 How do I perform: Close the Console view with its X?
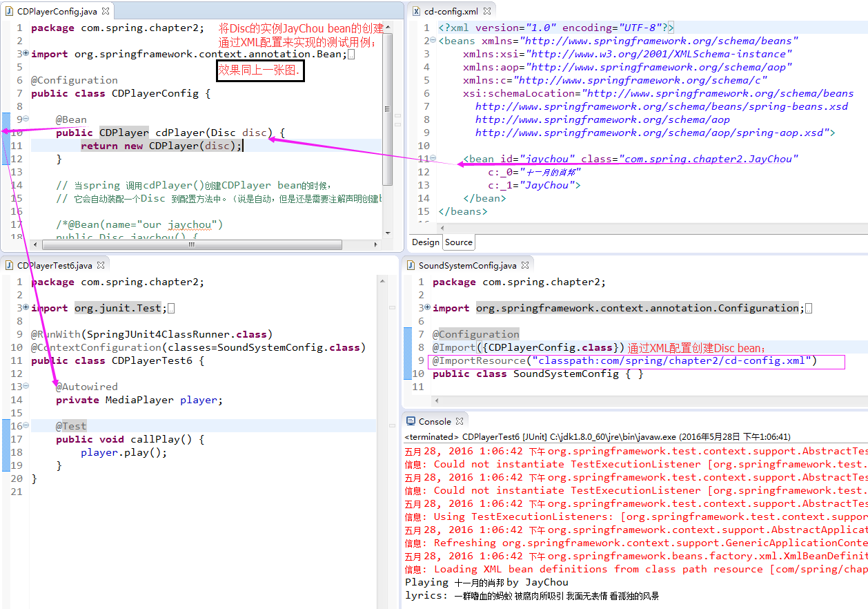click(x=460, y=421)
